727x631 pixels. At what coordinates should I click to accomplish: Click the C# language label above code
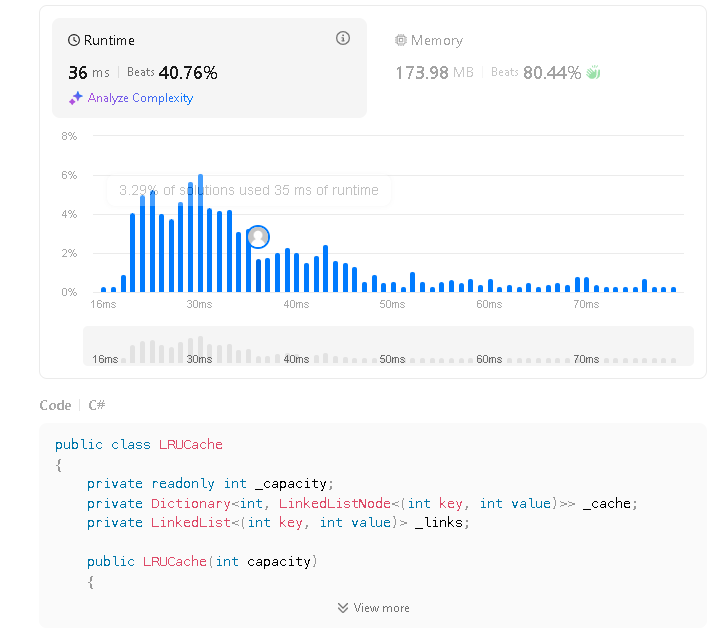click(x=97, y=405)
